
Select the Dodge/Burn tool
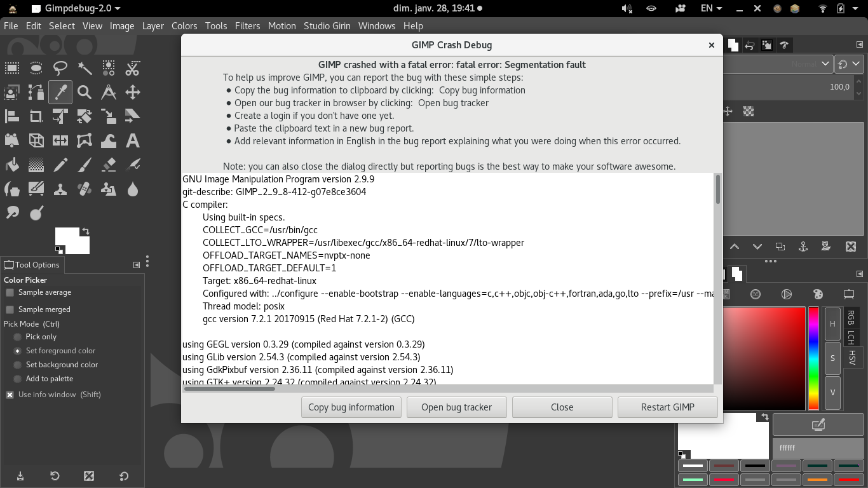36,213
